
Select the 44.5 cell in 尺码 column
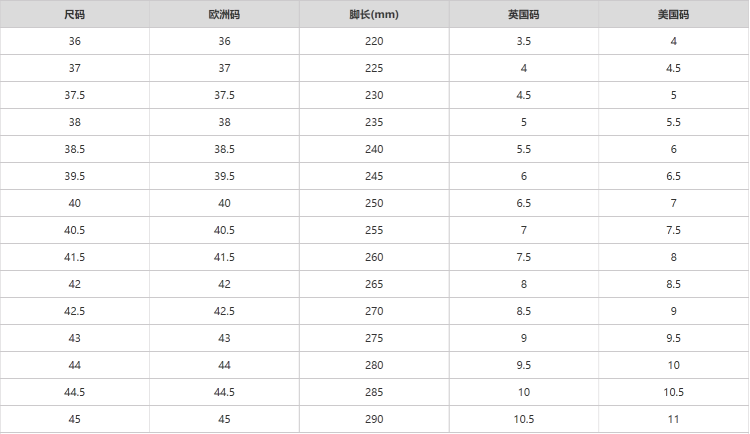75,392
